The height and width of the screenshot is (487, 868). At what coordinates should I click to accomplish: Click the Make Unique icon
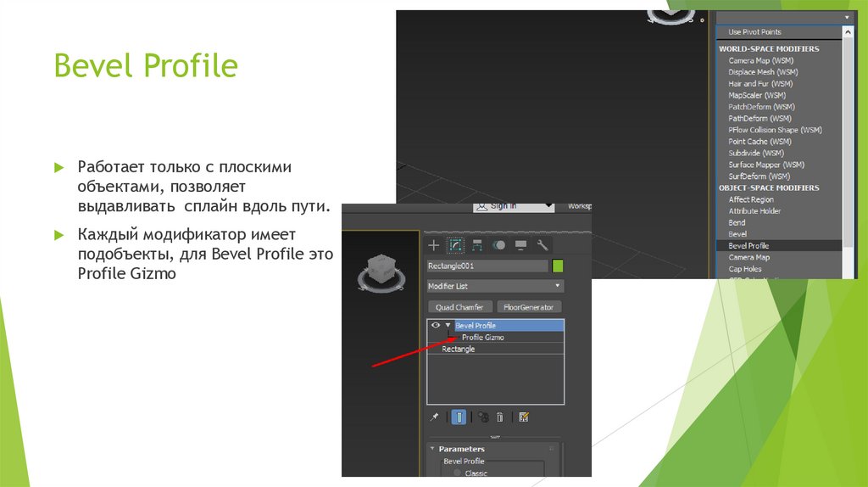pyautogui.click(x=483, y=417)
